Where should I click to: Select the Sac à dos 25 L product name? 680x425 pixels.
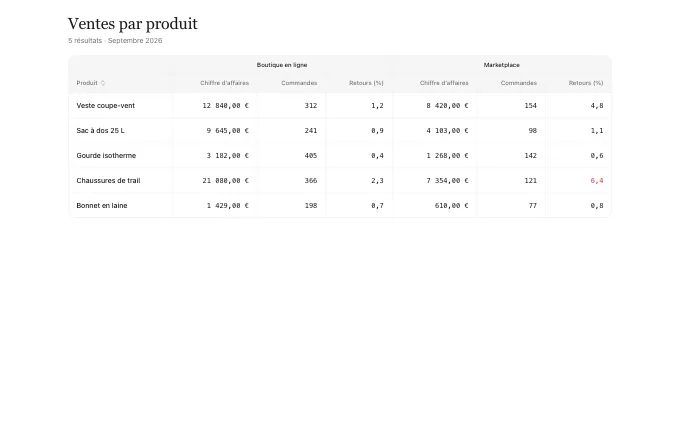(100, 131)
